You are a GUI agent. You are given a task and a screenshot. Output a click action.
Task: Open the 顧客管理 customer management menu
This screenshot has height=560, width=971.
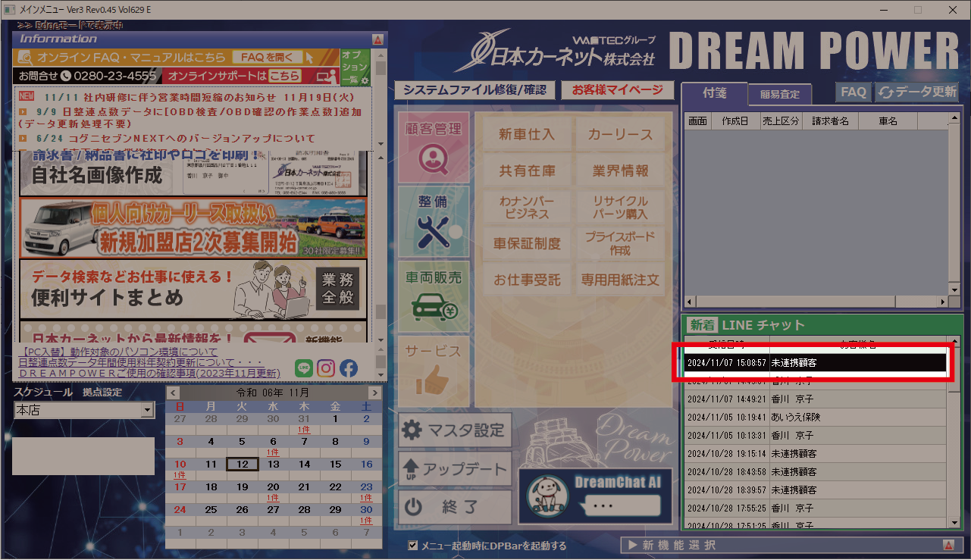(x=434, y=147)
